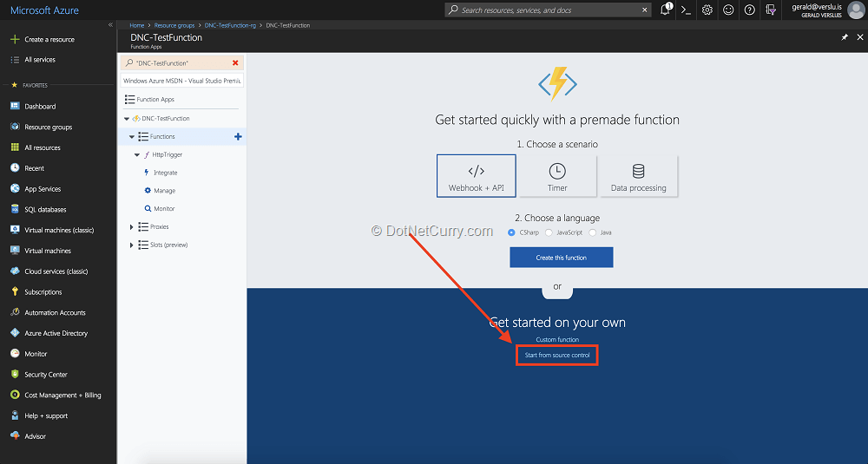Click the Subscriptions key icon
This screenshot has height=464, width=868.
tap(15, 291)
